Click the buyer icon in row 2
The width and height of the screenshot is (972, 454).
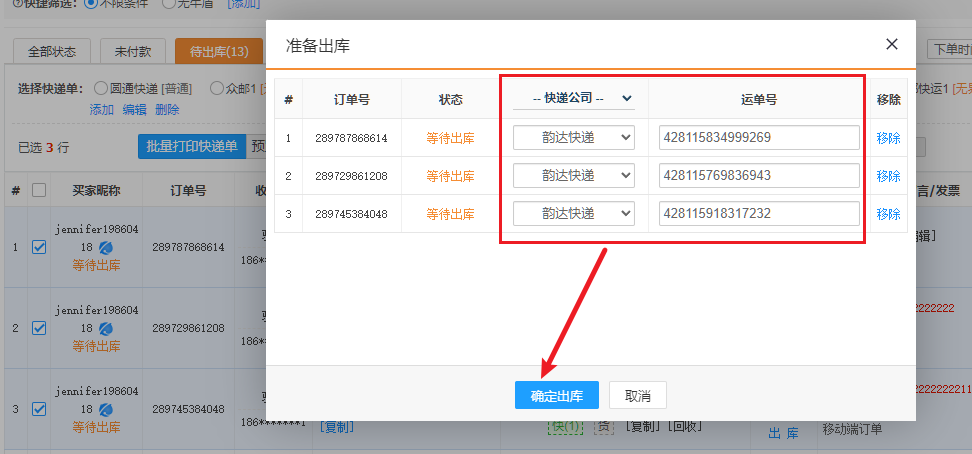(105, 329)
